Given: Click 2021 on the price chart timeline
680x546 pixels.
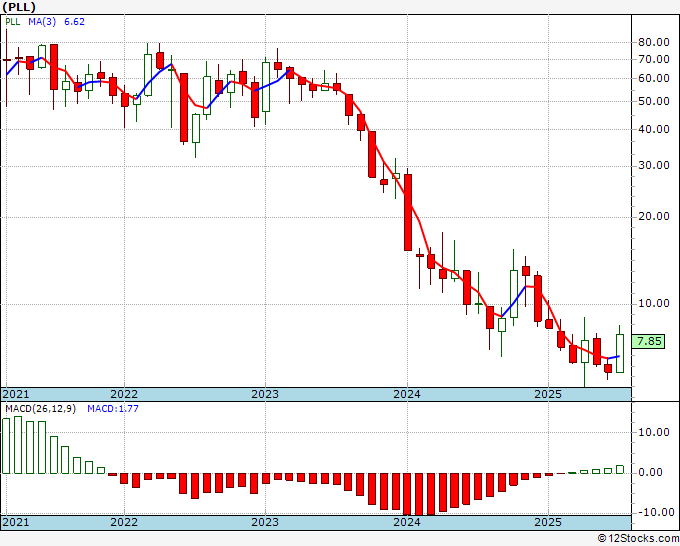Looking at the screenshot, I should 16,394.
